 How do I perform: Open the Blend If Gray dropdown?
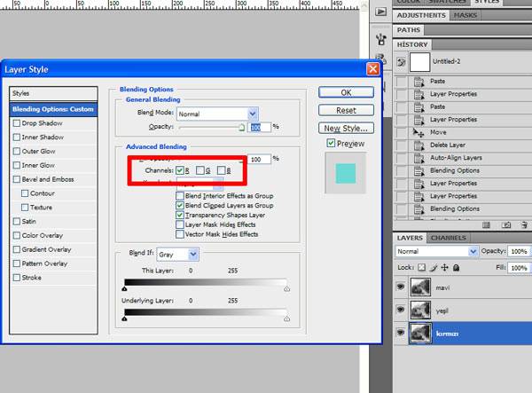pyautogui.click(x=184, y=255)
